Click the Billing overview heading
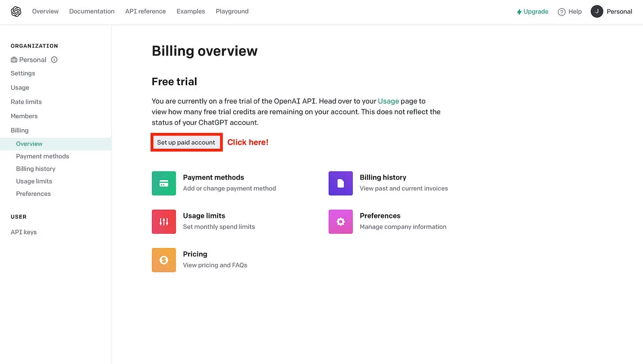The image size is (643, 364). (204, 51)
